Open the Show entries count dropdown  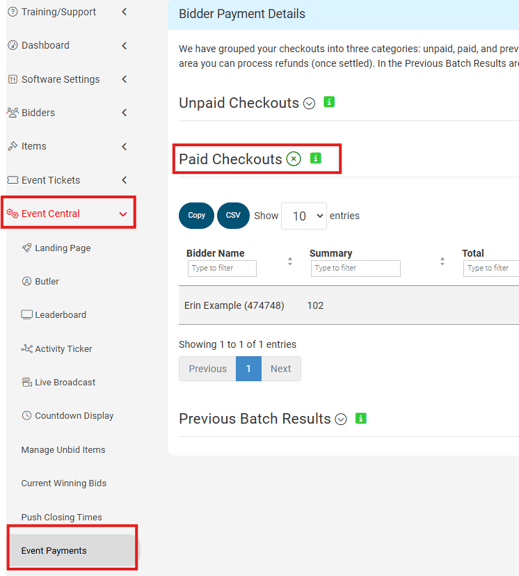304,216
